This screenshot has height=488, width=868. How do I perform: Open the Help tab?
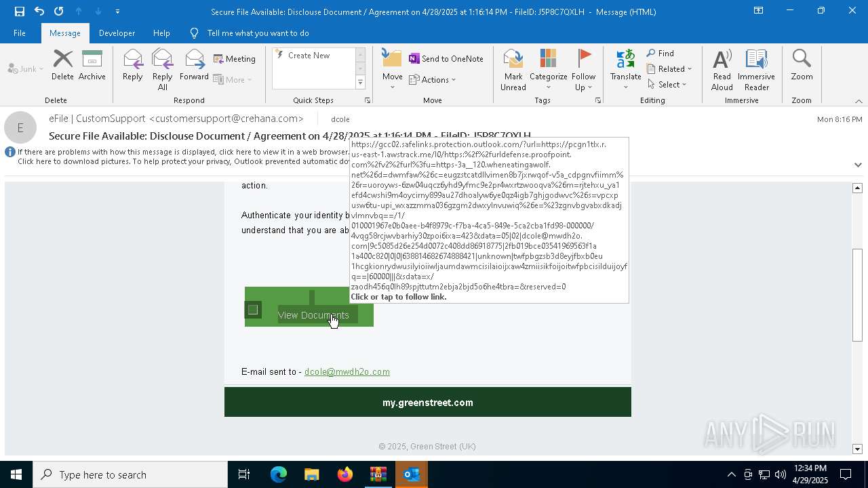(x=161, y=33)
